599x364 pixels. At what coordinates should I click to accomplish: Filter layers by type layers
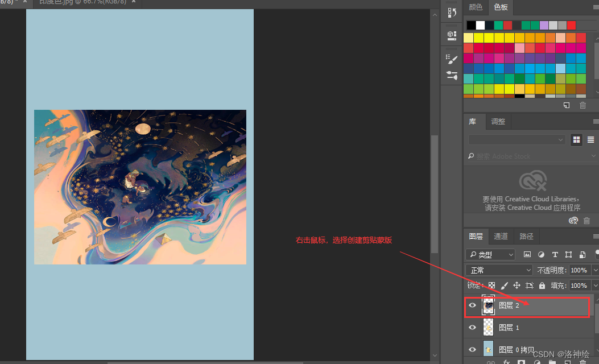coord(555,254)
